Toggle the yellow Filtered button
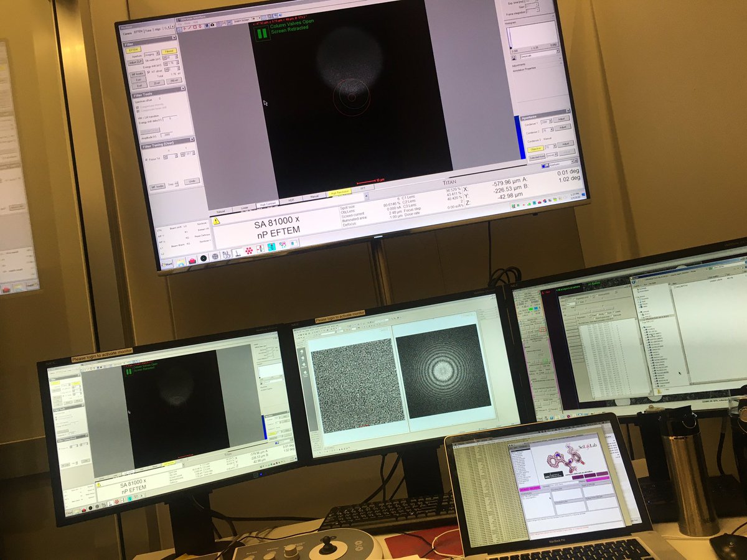 pos(169,51)
